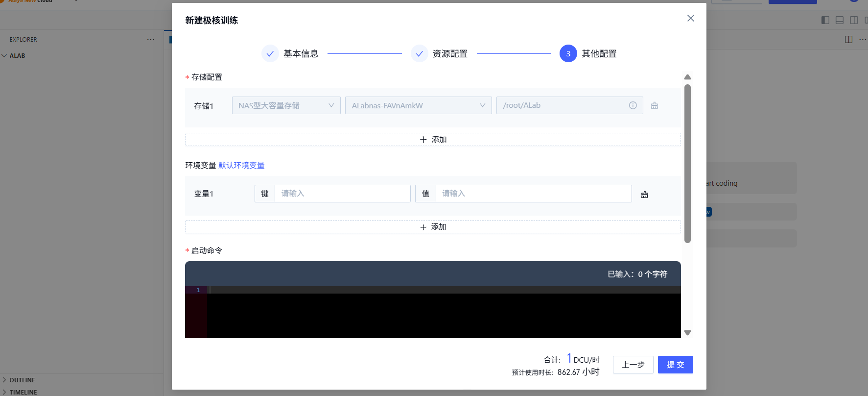Expand the OUTLINE section
The image size is (868, 396).
point(22,380)
